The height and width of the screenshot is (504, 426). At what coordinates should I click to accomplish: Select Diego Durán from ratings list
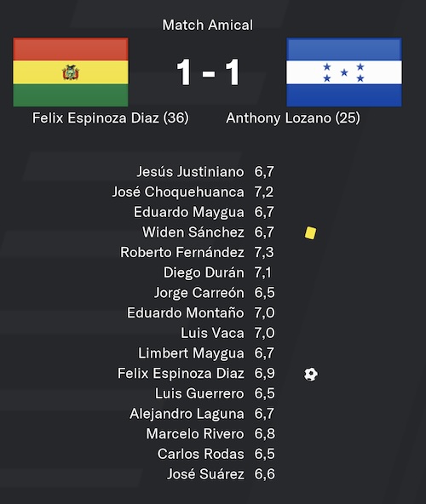tap(204, 272)
